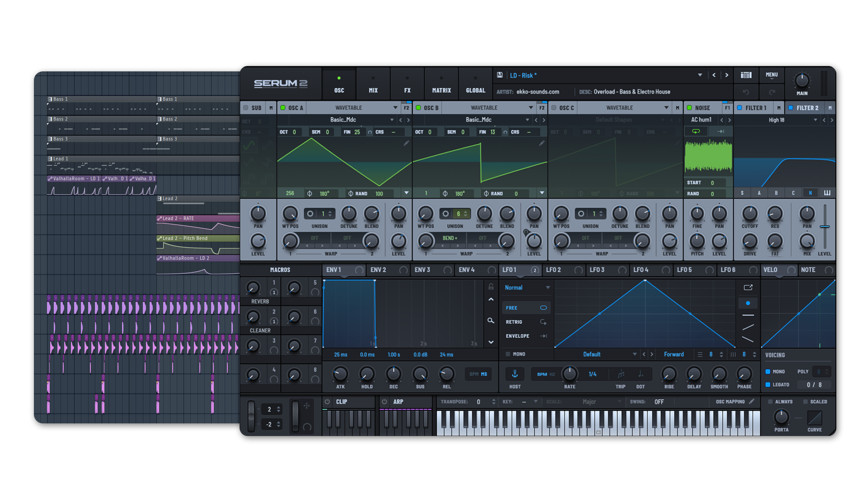Screen dimensions: 868x488
Task: Click the LFO host anchor icon
Action: pos(515,374)
